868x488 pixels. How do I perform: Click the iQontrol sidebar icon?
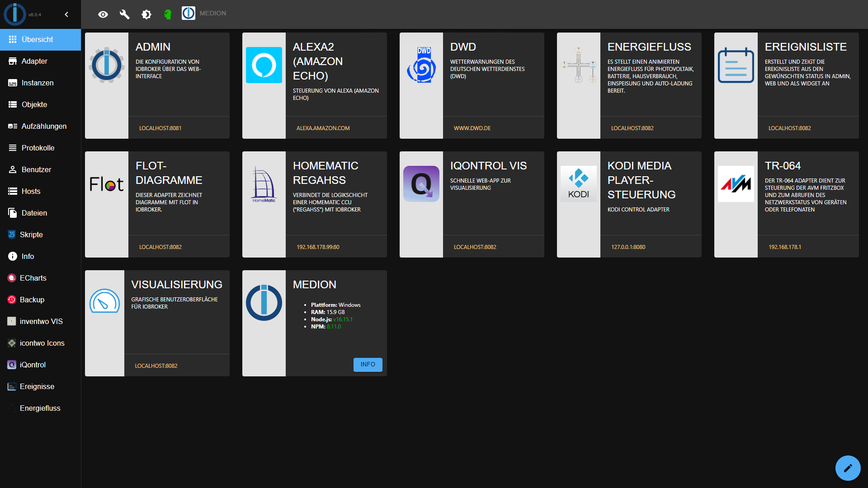[x=12, y=365]
